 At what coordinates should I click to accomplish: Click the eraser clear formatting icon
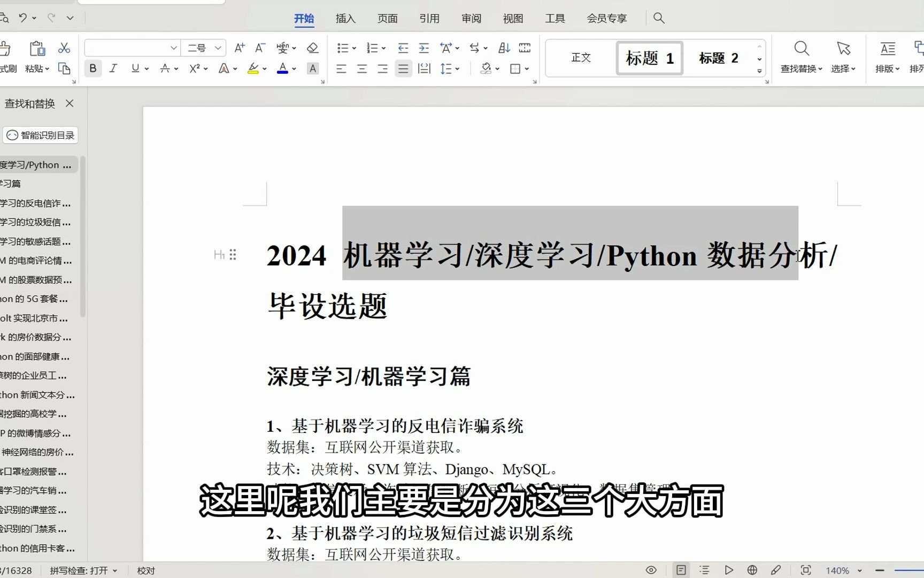click(x=313, y=48)
